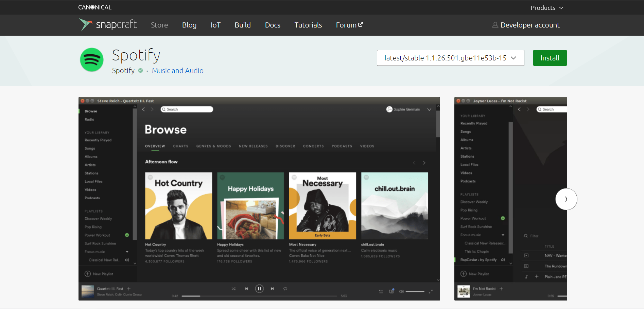
Task: Advance the screenshot carousel with the next arrow
Action: [x=566, y=199]
